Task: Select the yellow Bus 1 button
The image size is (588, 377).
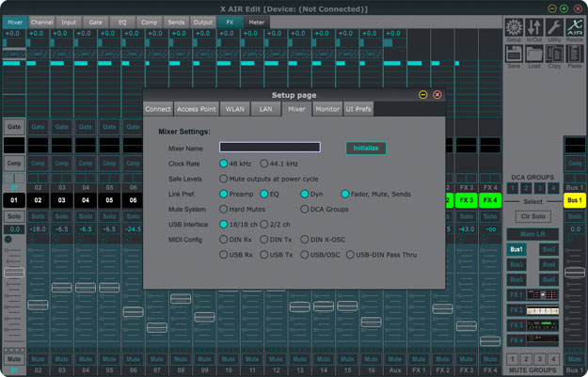Action: 575,200
